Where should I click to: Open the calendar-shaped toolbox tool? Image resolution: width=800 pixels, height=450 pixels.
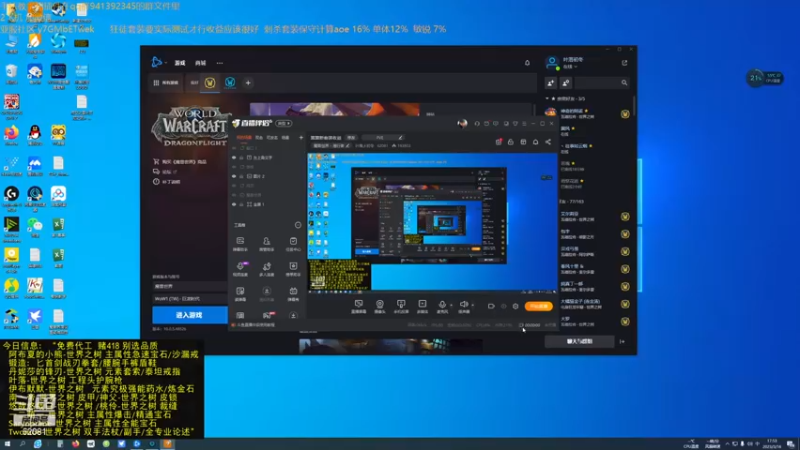[x=293, y=293]
